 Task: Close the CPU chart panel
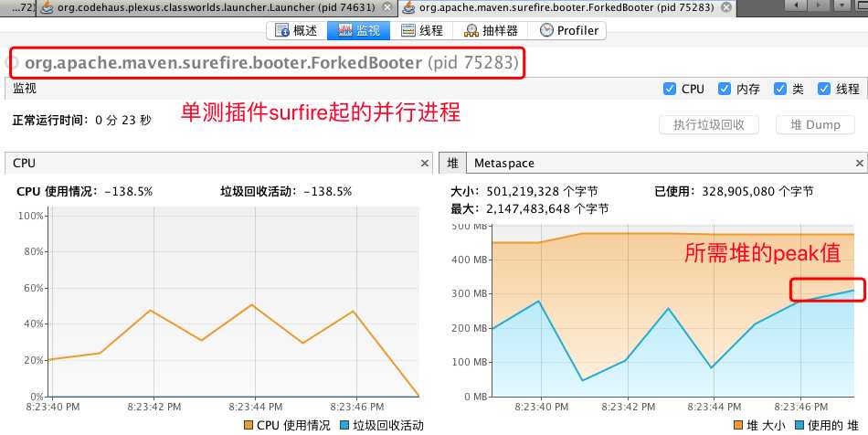click(425, 164)
